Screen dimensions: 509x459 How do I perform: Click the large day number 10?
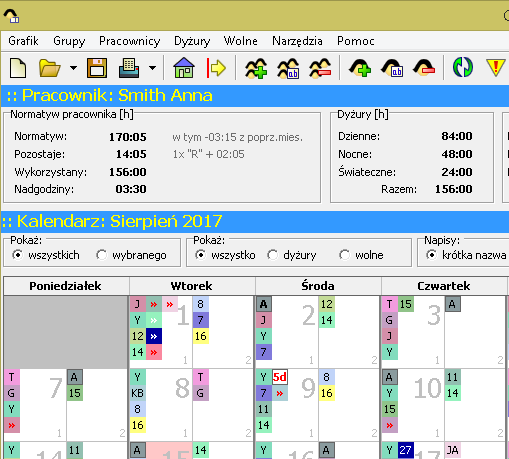click(428, 389)
